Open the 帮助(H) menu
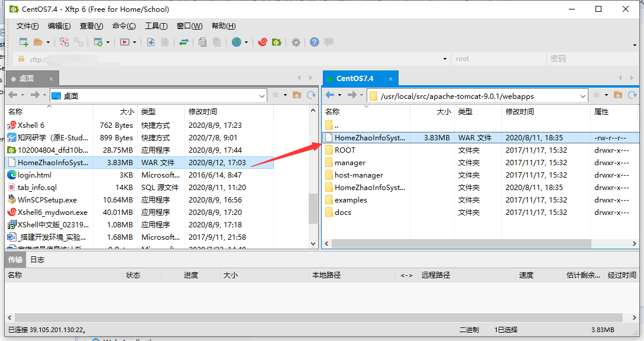The width and height of the screenshot is (644, 341). (x=224, y=26)
